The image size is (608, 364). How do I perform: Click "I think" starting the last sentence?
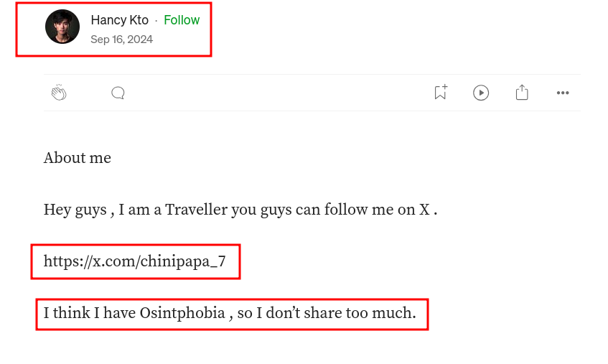[65, 313]
